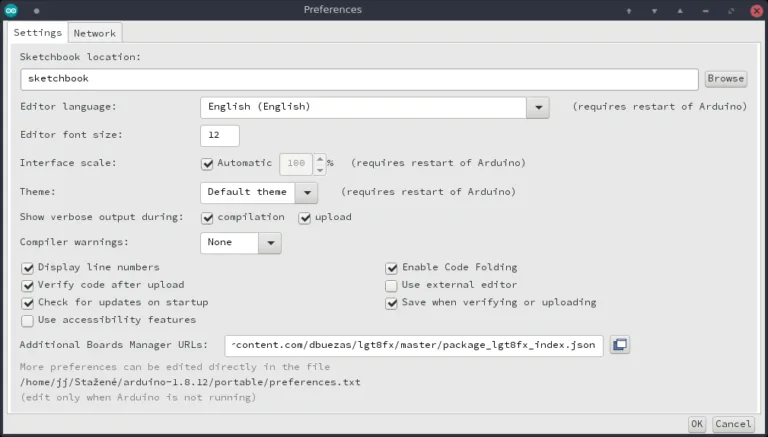Toggle Verify code after upload

tap(27, 286)
